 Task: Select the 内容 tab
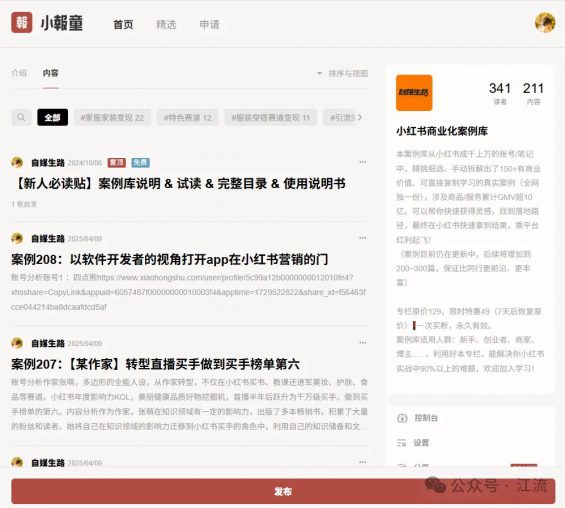pyautogui.click(x=50, y=73)
